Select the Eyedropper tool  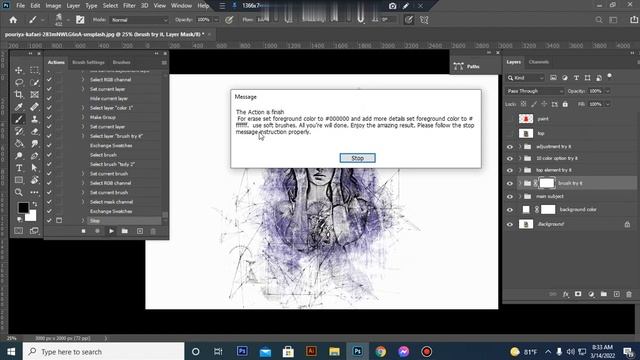(x=19, y=107)
